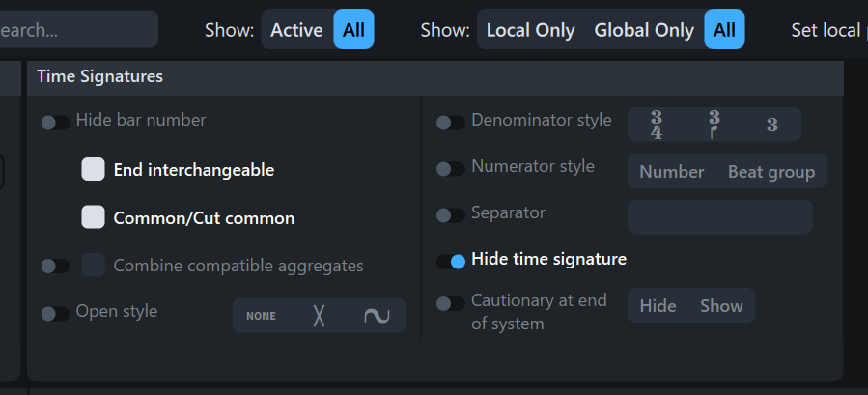Toggle the Denominator style override switch
Screen dimensions: 868x395
[x=451, y=122]
